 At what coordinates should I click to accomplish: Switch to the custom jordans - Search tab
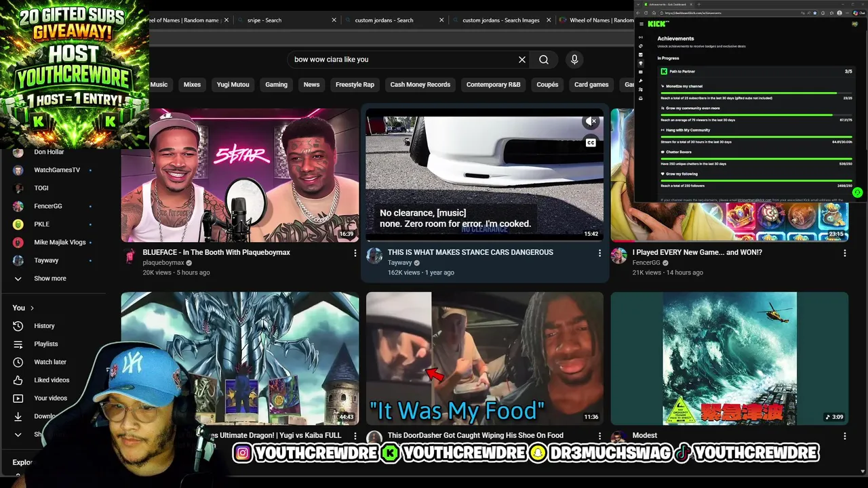(x=393, y=20)
